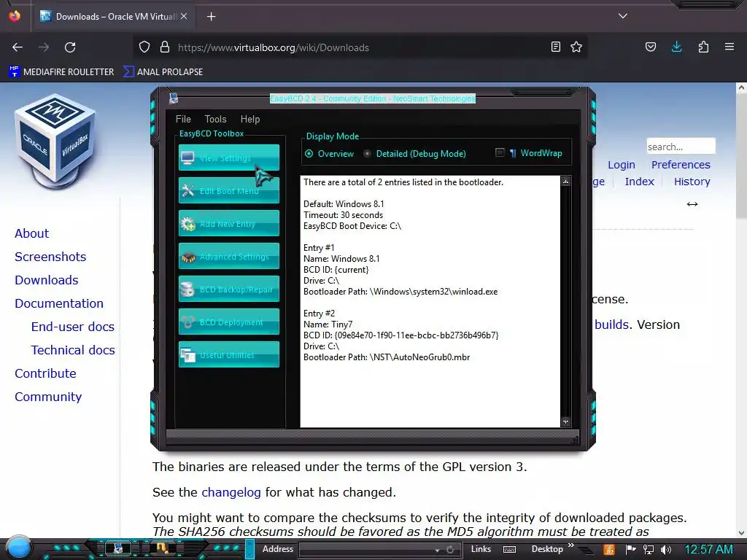Click the site security padlock icon

click(165, 47)
